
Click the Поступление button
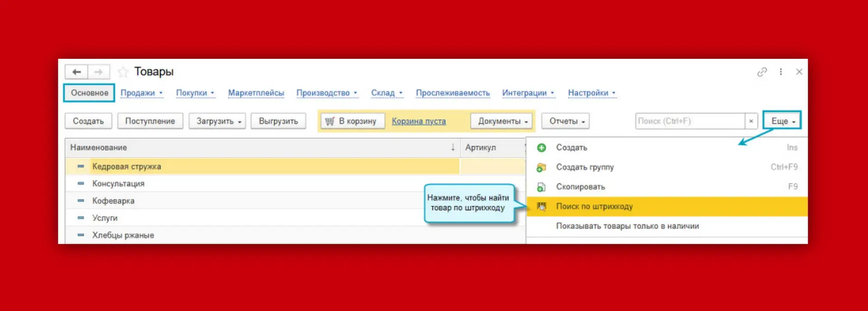coord(150,121)
